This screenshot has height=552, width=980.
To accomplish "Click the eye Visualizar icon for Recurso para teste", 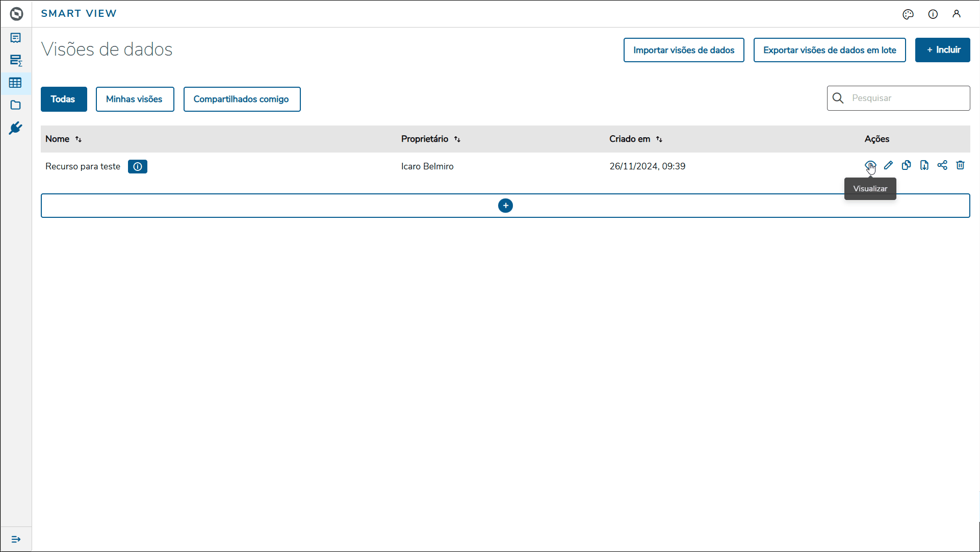I will 870,165.
